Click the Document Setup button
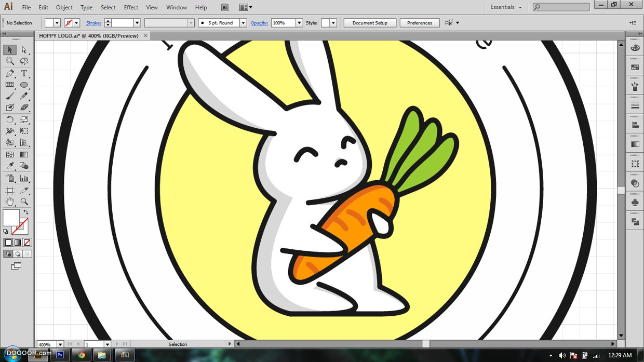This screenshot has height=362, width=644. click(x=370, y=23)
